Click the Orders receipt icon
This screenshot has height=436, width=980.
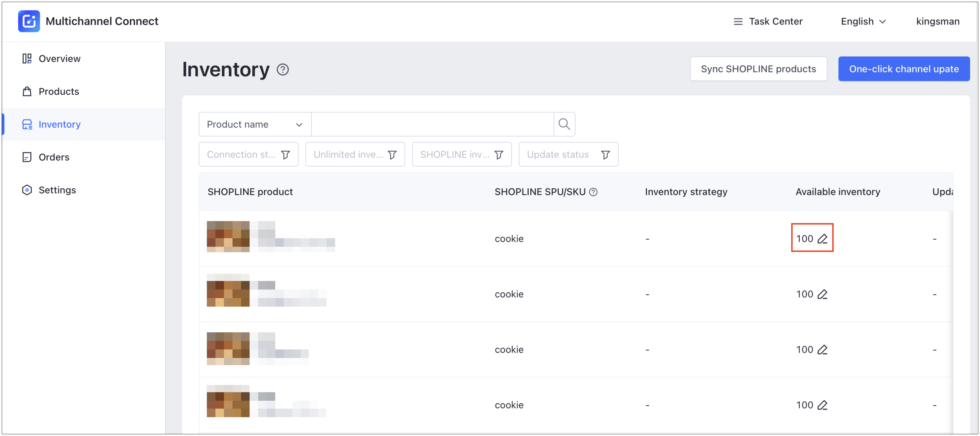(27, 157)
